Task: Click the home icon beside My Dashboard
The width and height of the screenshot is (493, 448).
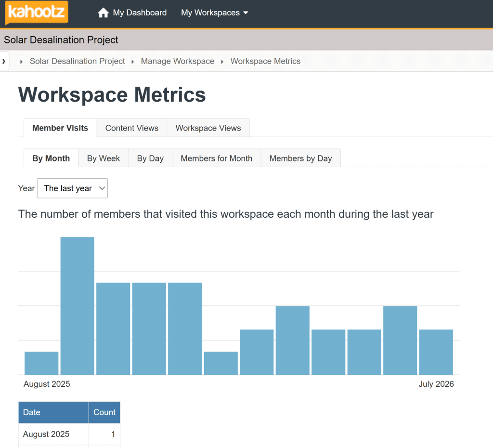Action: [x=103, y=13]
